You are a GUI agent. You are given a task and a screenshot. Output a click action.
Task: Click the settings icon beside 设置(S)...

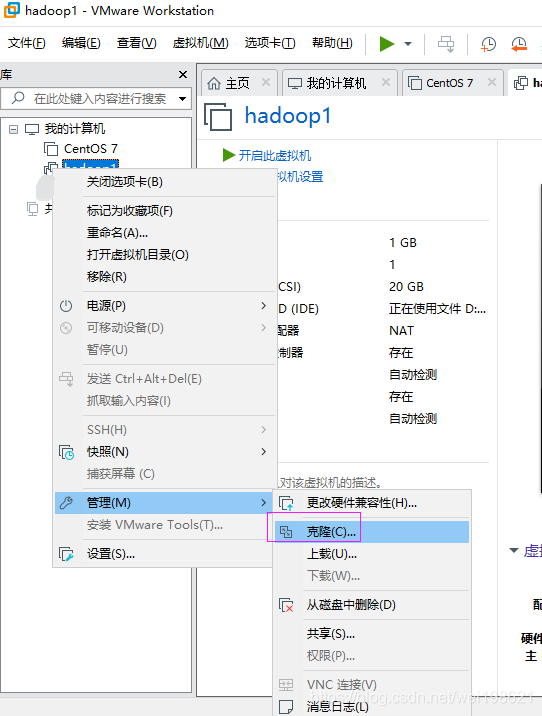66,554
